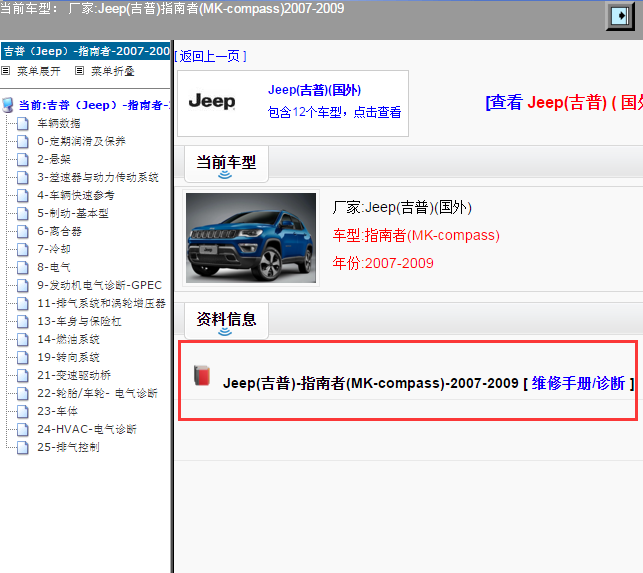643x573 pixels.
Task: Open 车辆数据 tree item
Action: pyautogui.click(x=59, y=123)
